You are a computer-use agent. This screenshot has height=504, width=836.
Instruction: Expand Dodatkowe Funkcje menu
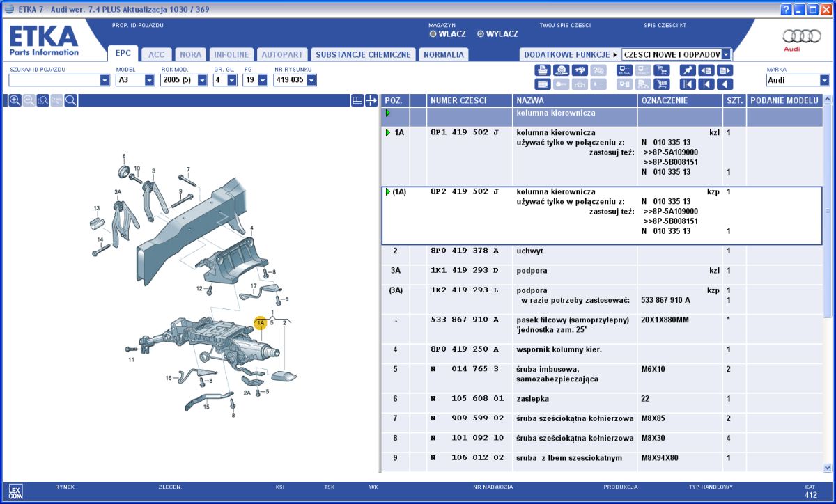[569, 54]
